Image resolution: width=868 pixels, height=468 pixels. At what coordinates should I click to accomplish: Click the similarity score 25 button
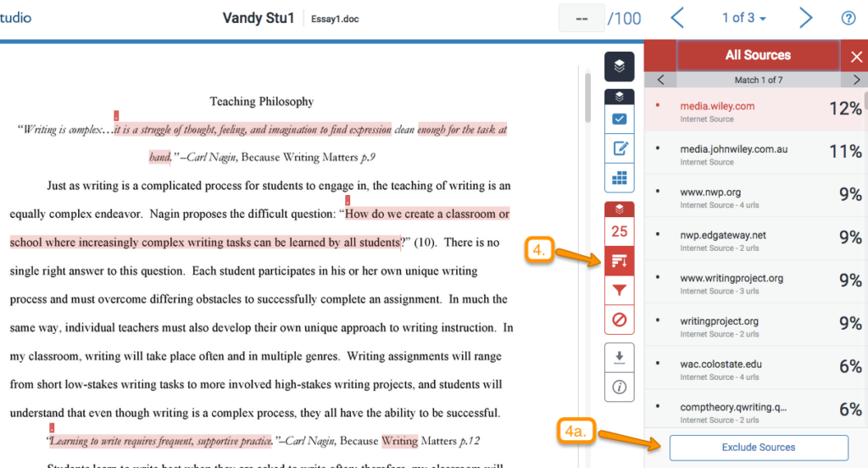[x=620, y=231]
